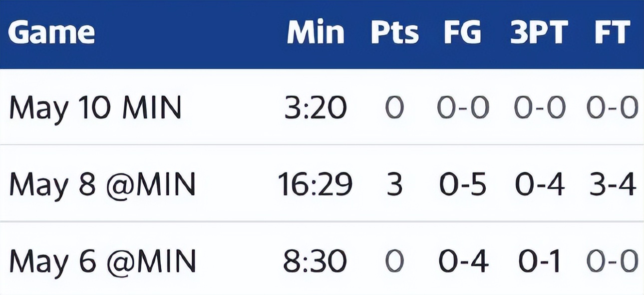Select the FG column header
This screenshot has height=295, width=644.
[x=463, y=32]
